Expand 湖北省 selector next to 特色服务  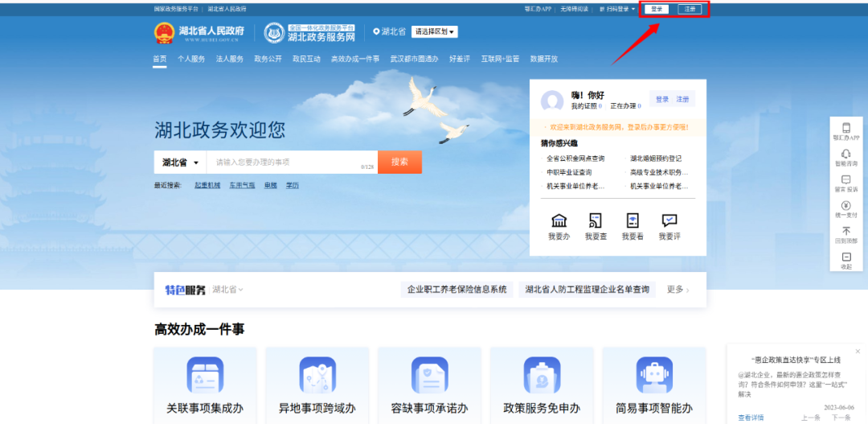(227, 290)
